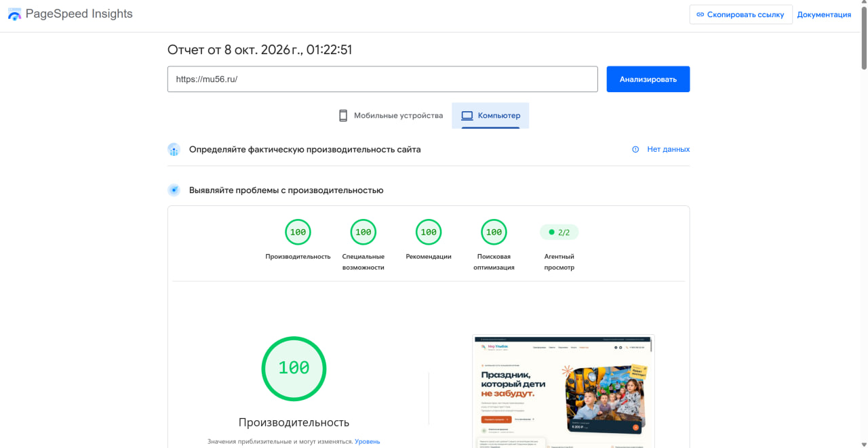The width and height of the screenshot is (868, 448).
Task: Click the report date heading Отчет от 8 окт. 2026
Action: point(260,49)
